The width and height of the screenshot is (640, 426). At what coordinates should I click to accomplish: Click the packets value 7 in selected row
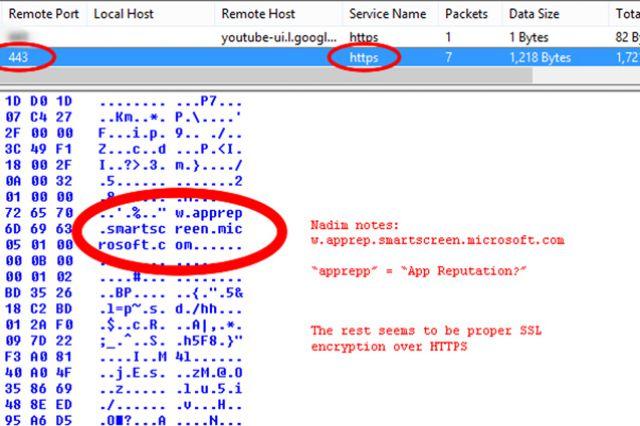(449, 58)
